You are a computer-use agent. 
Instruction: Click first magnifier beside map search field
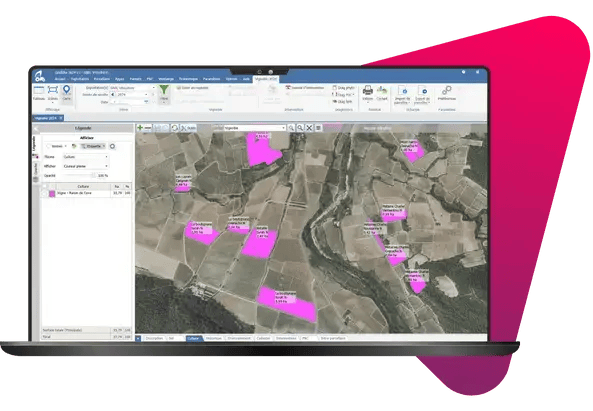[x=291, y=128]
